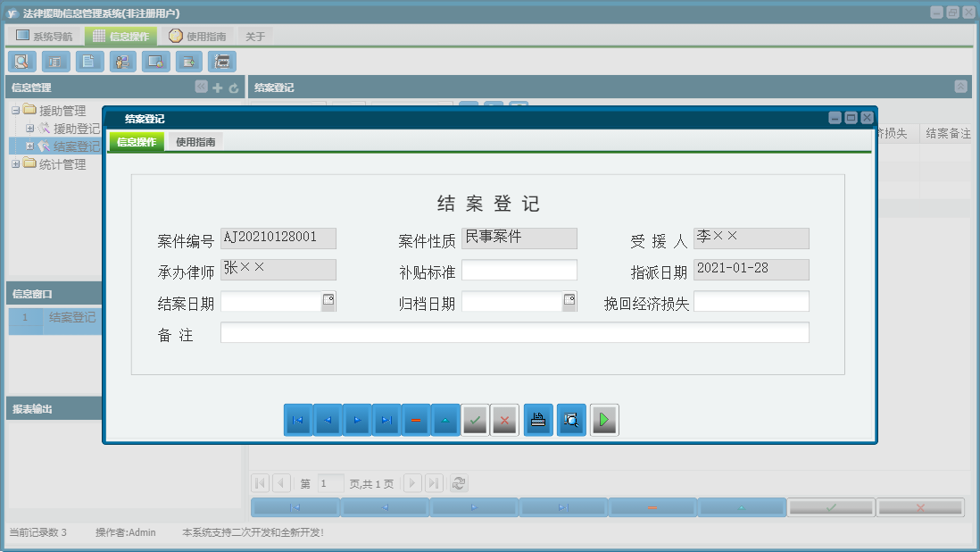Screen dimensions: 980x552
Task: Select the search/query tool in main toolbar
Action: tap(21, 62)
